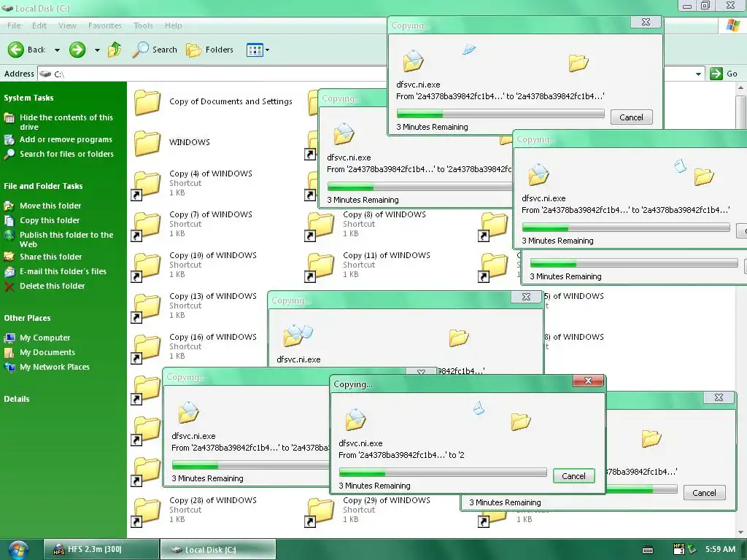Click Add or remove programs
Image resolution: width=747 pixels, height=560 pixels.
[x=66, y=139]
